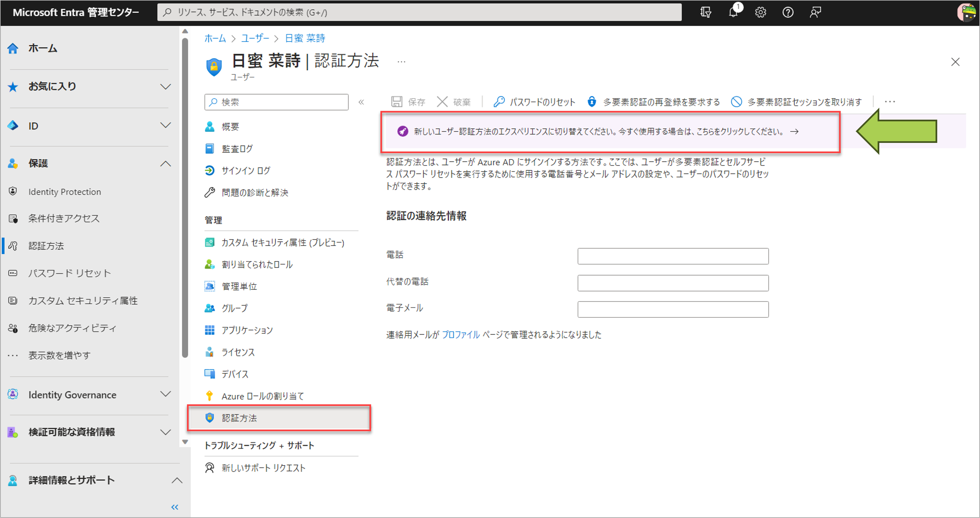Click the left navigation scrollbar

point(185,198)
